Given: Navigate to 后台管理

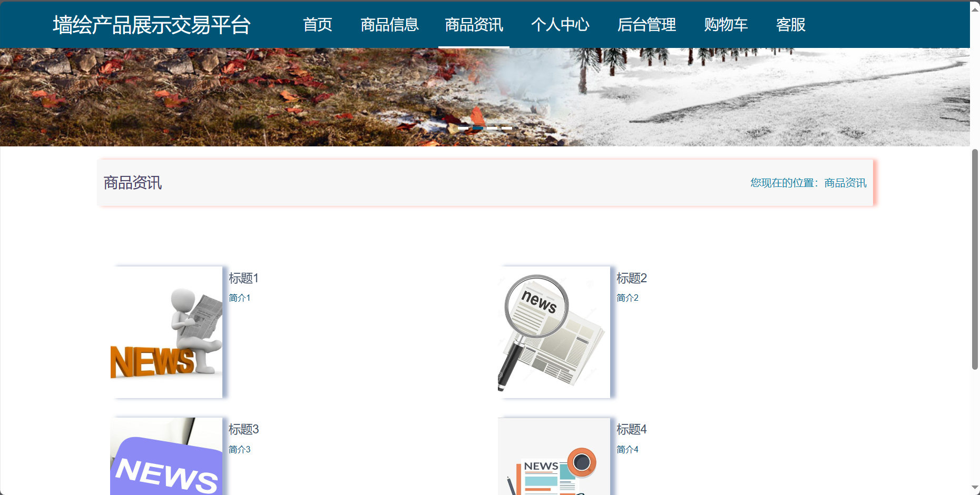Looking at the screenshot, I should pos(646,25).
